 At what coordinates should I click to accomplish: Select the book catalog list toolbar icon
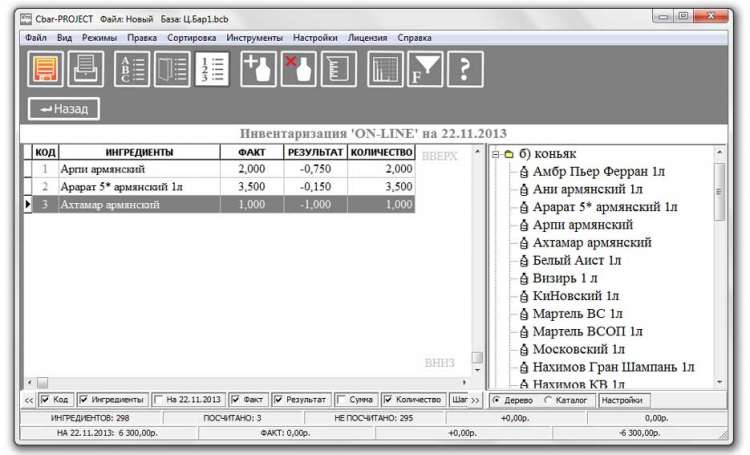172,69
